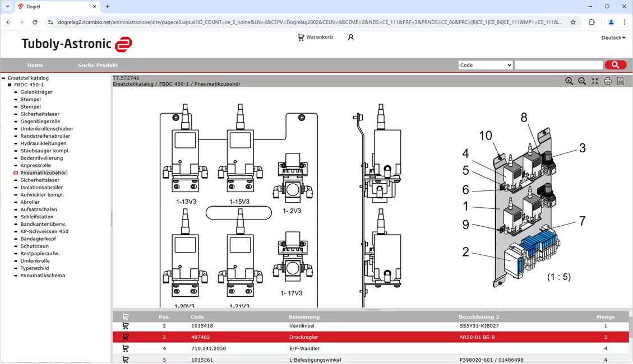Add L-Befestigungswinkel 1015361 to cart
This screenshot has height=364, width=633.
click(126, 360)
